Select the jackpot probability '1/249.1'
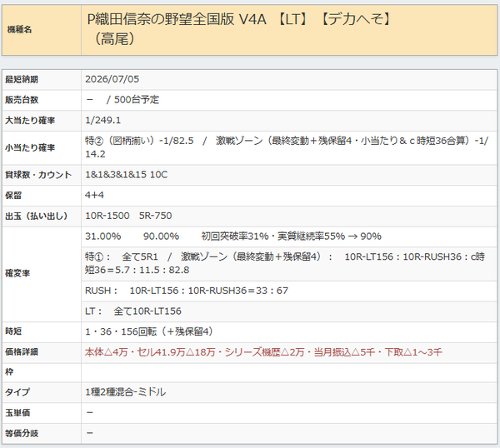This screenshot has width=500, height=448. click(103, 120)
